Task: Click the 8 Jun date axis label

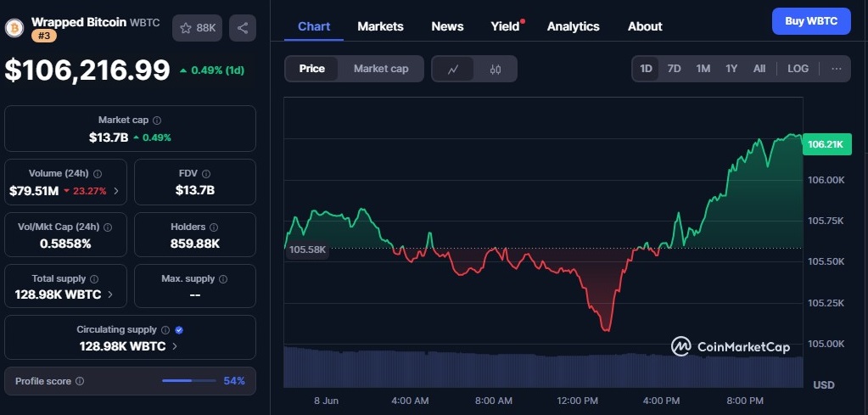Action: point(326,400)
